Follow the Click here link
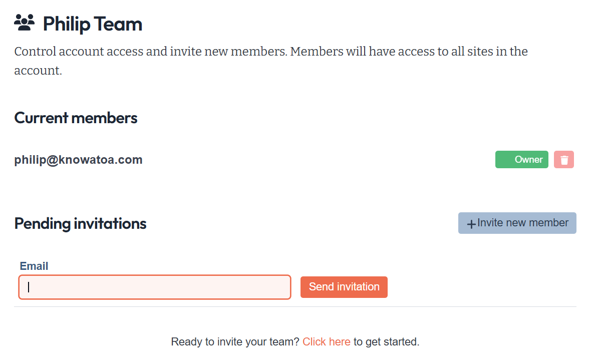Viewport: 595px width, 364px height. coord(326,342)
